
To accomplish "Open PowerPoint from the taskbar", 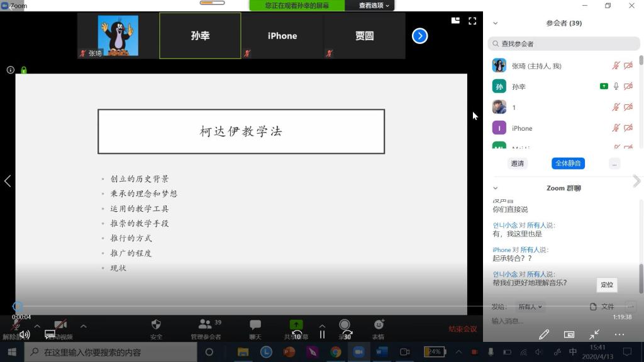I will pyautogui.click(x=289, y=352).
